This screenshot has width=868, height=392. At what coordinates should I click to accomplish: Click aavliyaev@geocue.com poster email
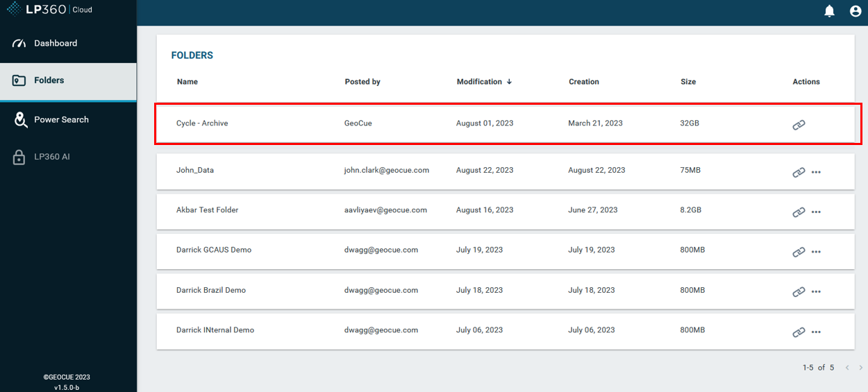(385, 210)
